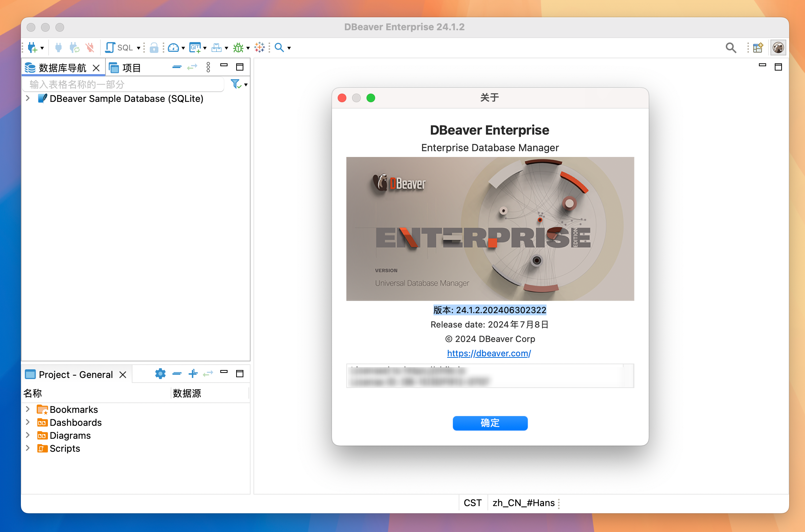Focus the table name filter input
Screen dimensions: 805x532
click(x=123, y=85)
